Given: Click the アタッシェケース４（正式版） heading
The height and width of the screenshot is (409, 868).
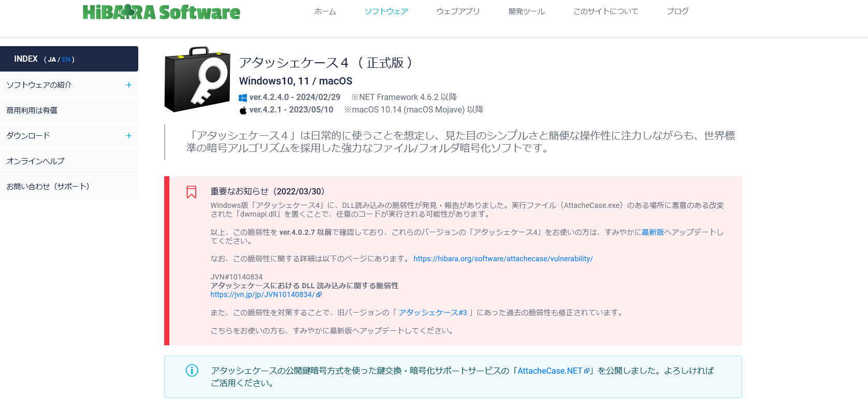Looking at the screenshot, I should pyautogui.click(x=326, y=63).
